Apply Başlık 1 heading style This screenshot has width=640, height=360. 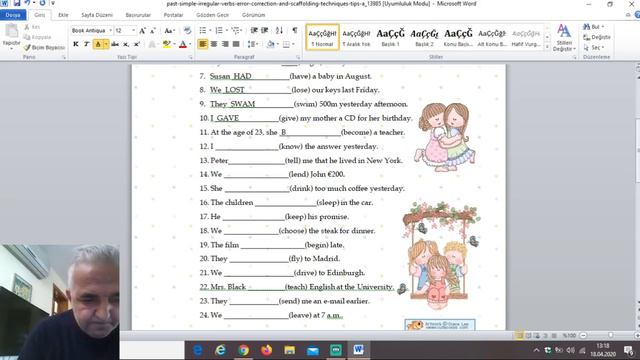pos(391,37)
